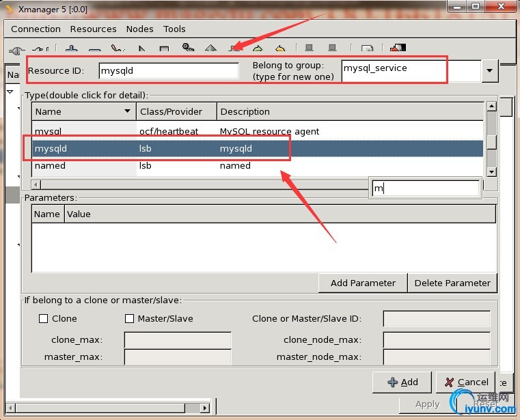Image resolution: width=520 pixels, height=420 pixels.
Task: Click the lsb cell in the named row
Action: pos(146,165)
